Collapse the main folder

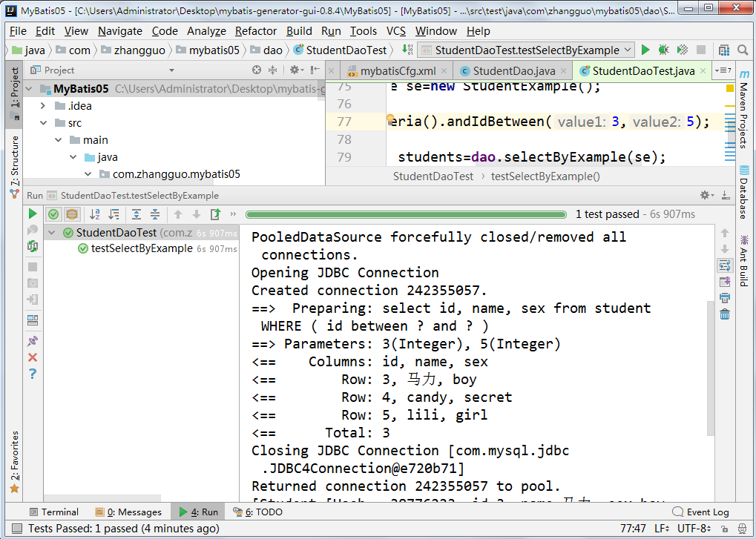coord(59,139)
